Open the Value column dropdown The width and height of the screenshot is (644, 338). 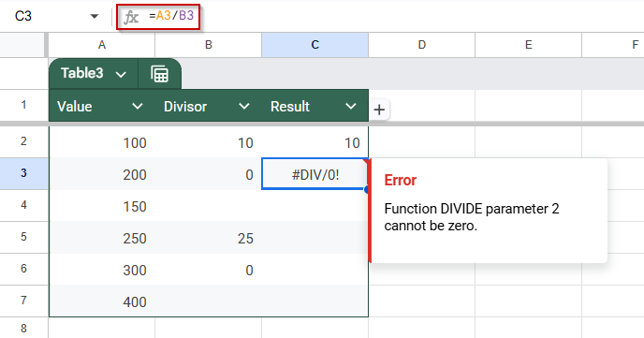coord(138,107)
